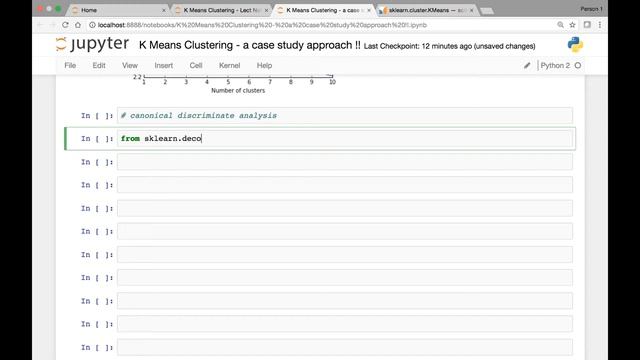Reload the page with refresh icon
The width and height of the screenshot is (640, 360).
click(65, 25)
